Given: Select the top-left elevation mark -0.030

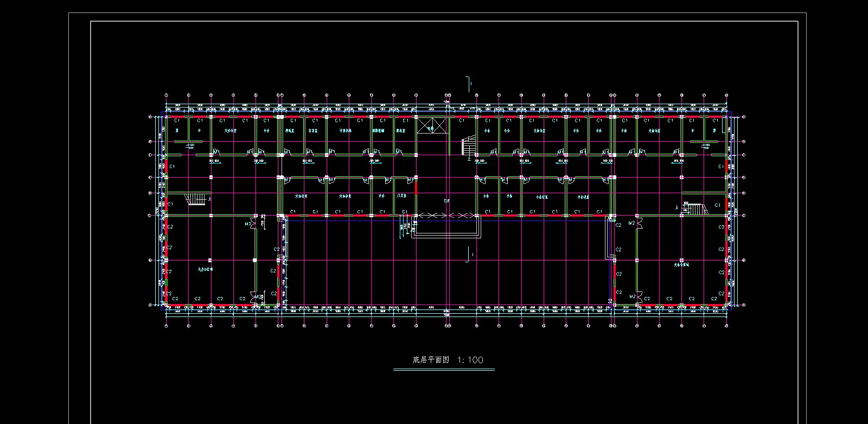Looking at the screenshot, I should click(x=190, y=145).
